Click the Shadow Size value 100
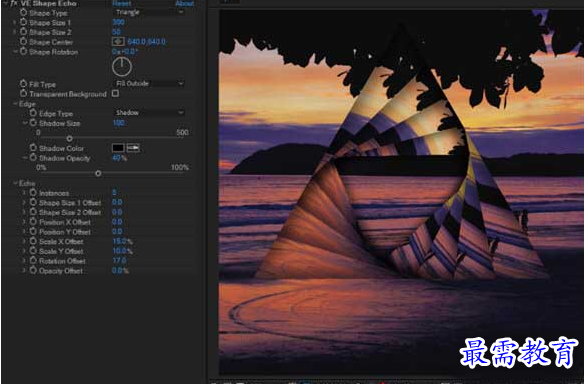The width and height of the screenshot is (584, 384). click(119, 123)
